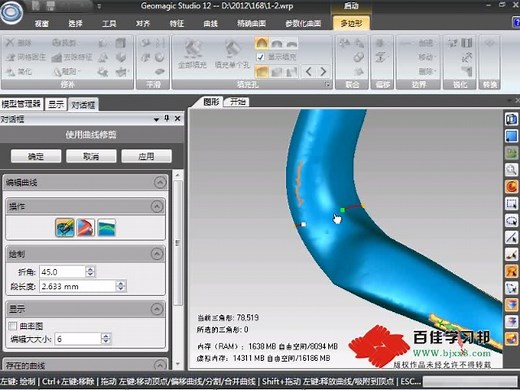Click the 段长度 input field
The height and width of the screenshot is (390, 520).
[x=78, y=286]
